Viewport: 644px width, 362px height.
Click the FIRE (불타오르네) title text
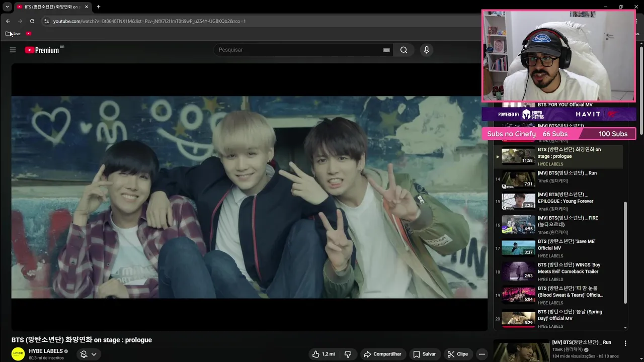tap(568, 221)
